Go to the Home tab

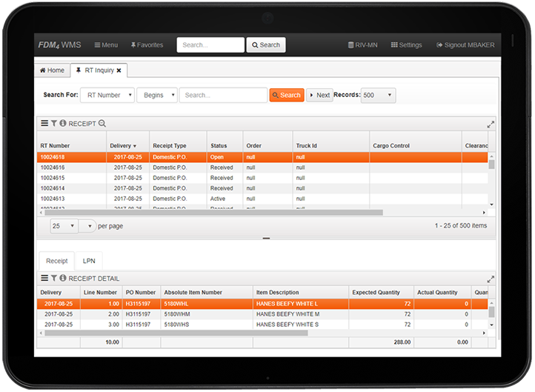pos(52,70)
